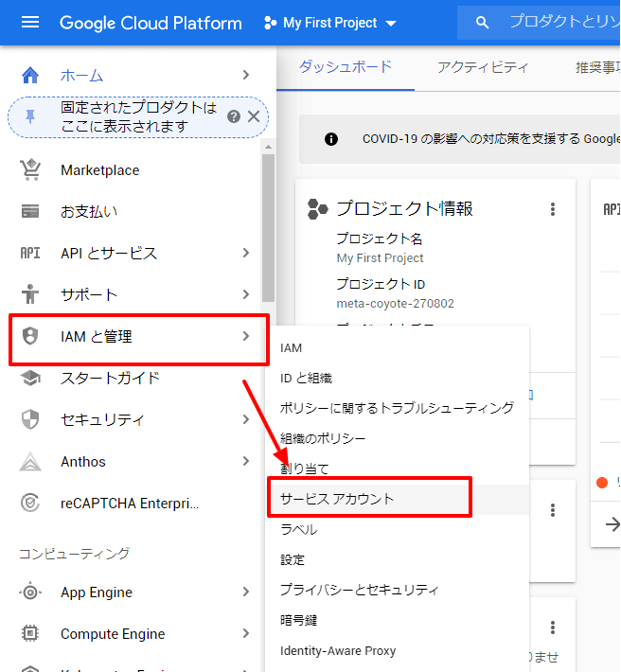Select IAM in the submenu
Image resolution: width=621 pixels, height=672 pixels.
coord(397,347)
